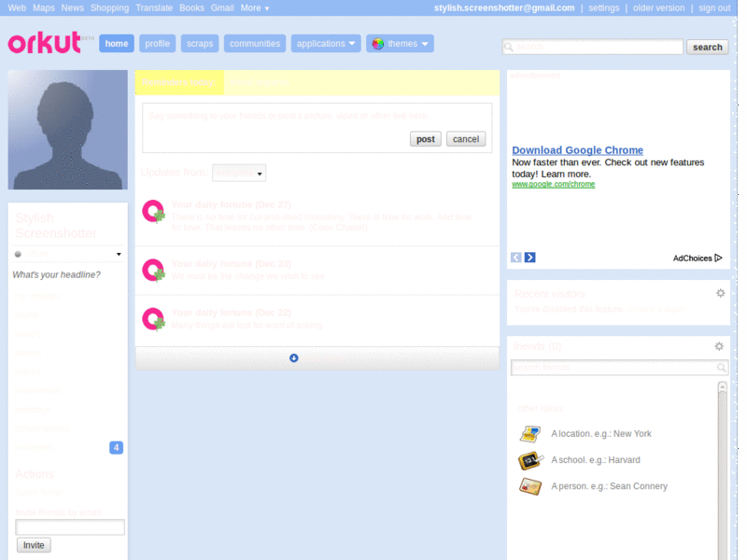This screenshot has height=560, width=747.
Task: Click the blue down-arrow show more icon
Action: 294,357
